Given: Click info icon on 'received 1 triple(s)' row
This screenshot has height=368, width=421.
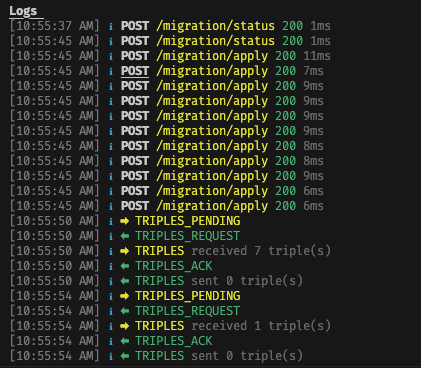Looking at the screenshot, I should [x=111, y=326].
